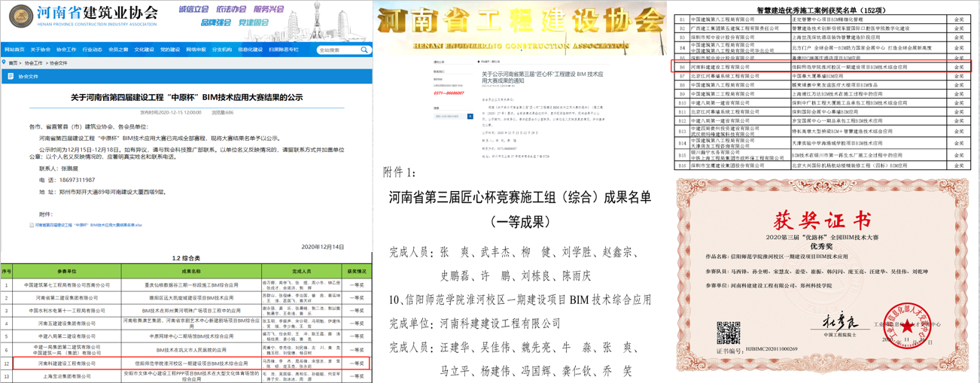Open the 会员之窗 navigation item
The width and height of the screenshot is (980, 383).
pyautogui.click(x=118, y=50)
